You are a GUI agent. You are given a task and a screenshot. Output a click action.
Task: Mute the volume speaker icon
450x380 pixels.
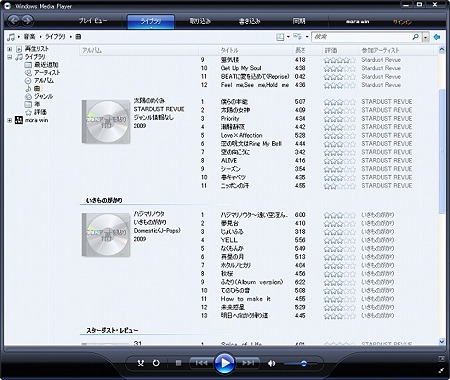coord(272,363)
